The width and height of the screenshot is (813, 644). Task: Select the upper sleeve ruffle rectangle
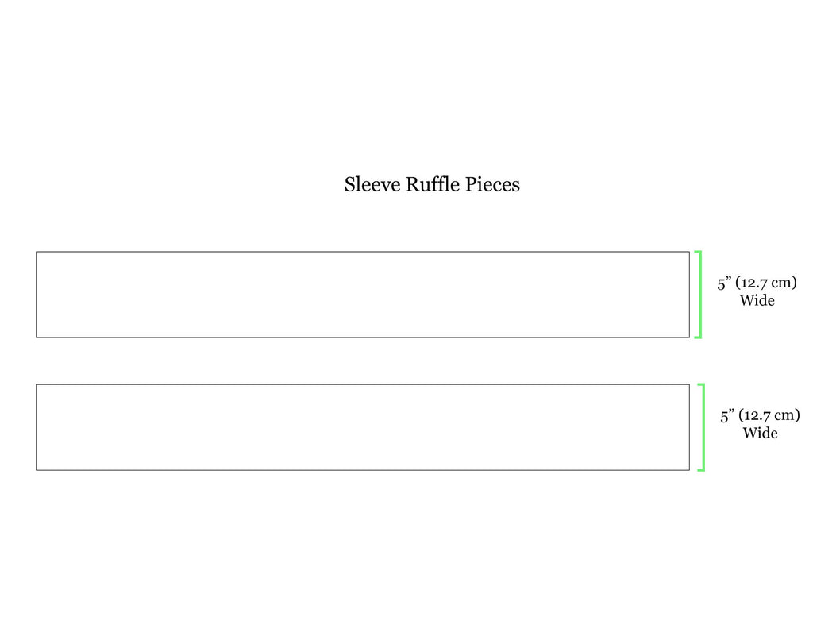362,295
